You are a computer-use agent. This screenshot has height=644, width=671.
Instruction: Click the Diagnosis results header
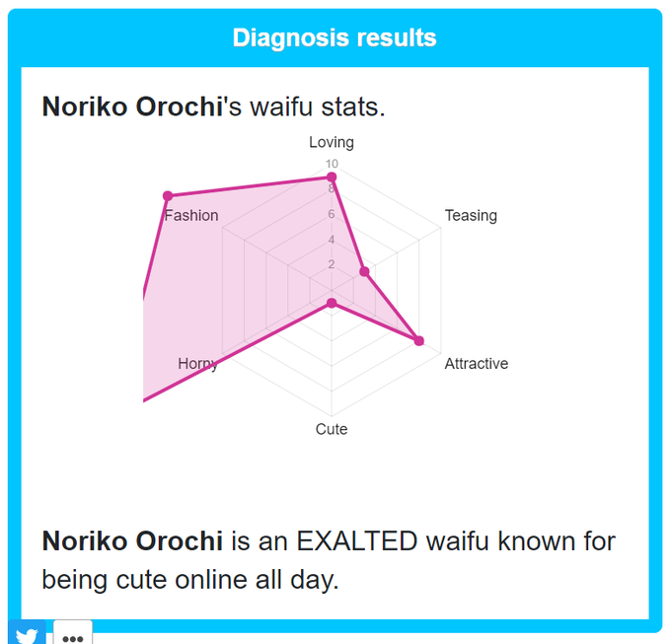(x=335, y=37)
